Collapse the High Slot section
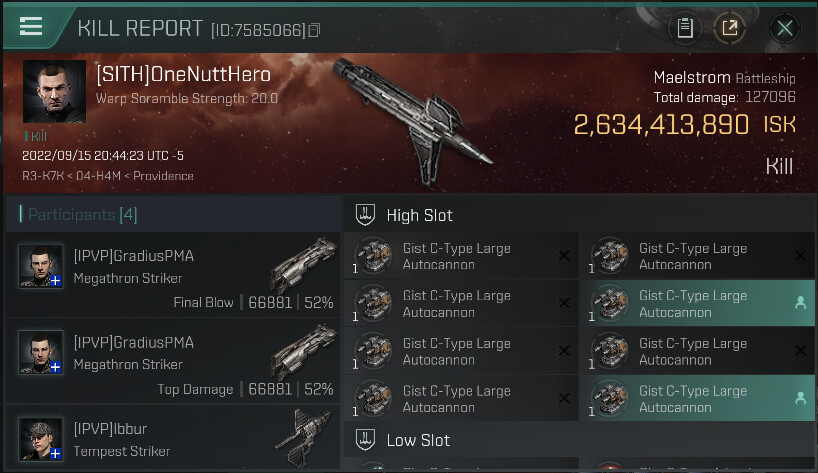The image size is (818, 473). [x=365, y=215]
